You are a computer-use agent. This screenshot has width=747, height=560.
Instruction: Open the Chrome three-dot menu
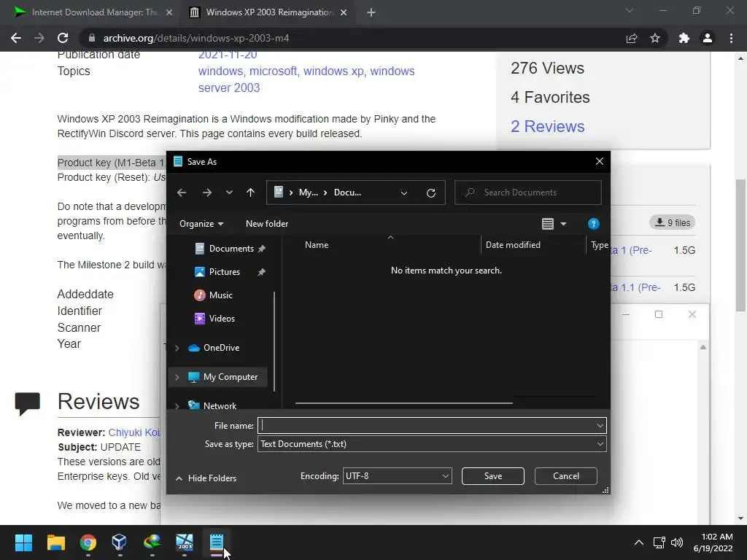tap(731, 38)
